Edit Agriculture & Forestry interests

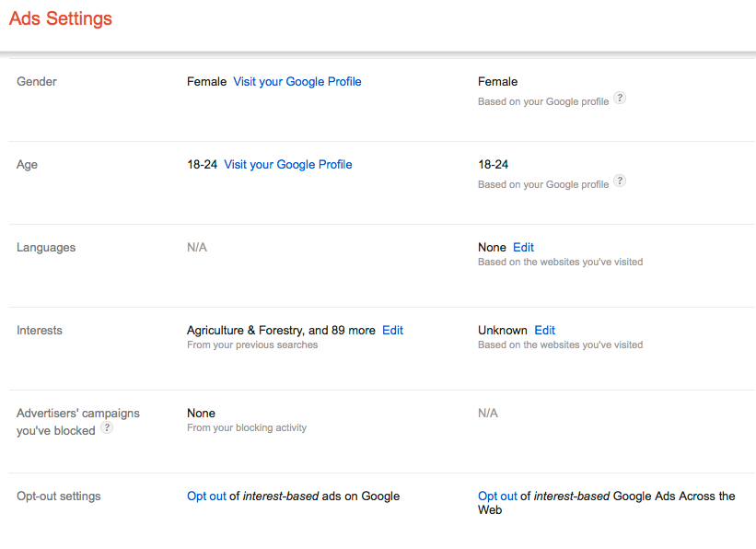point(392,331)
